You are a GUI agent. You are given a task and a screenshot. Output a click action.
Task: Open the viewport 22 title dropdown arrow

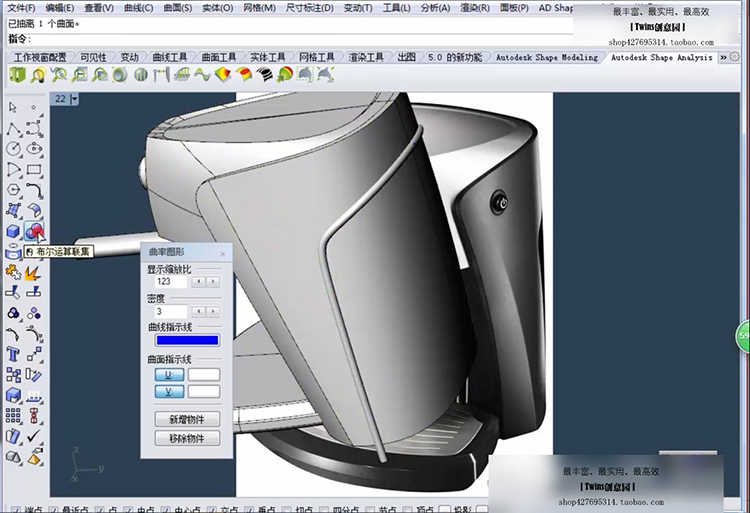tap(74, 99)
